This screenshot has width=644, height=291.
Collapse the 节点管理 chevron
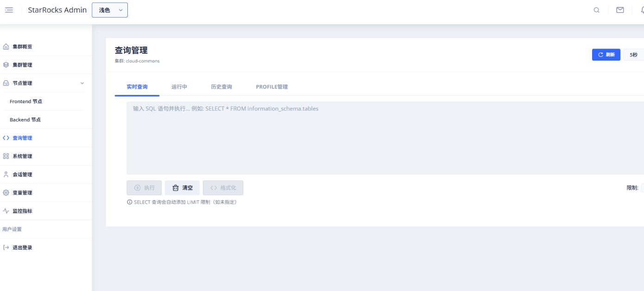[x=82, y=83]
